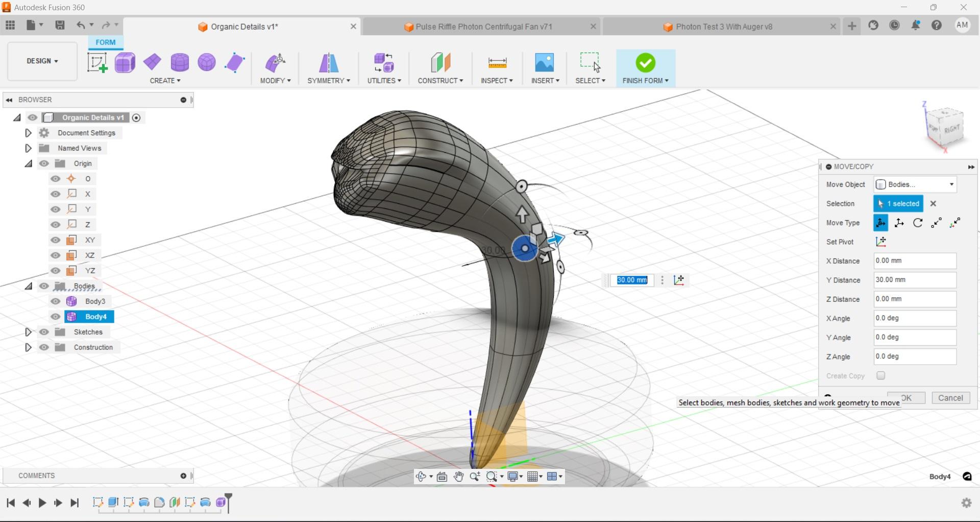Select the purple Pipe form tool

point(235,63)
